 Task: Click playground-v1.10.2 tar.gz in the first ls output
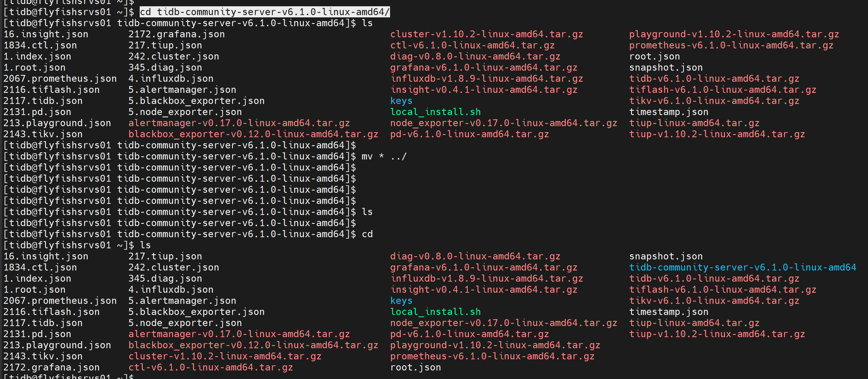[x=734, y=34]
